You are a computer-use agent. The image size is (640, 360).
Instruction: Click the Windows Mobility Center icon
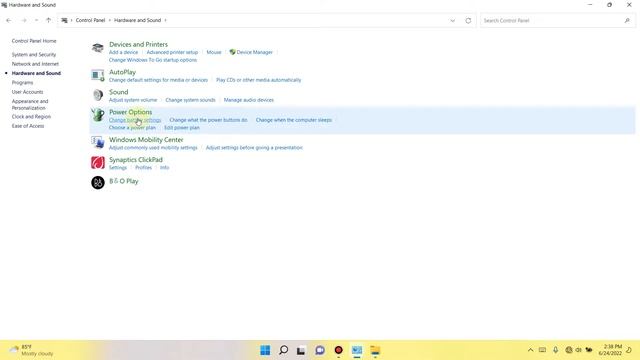coord(98,142)
